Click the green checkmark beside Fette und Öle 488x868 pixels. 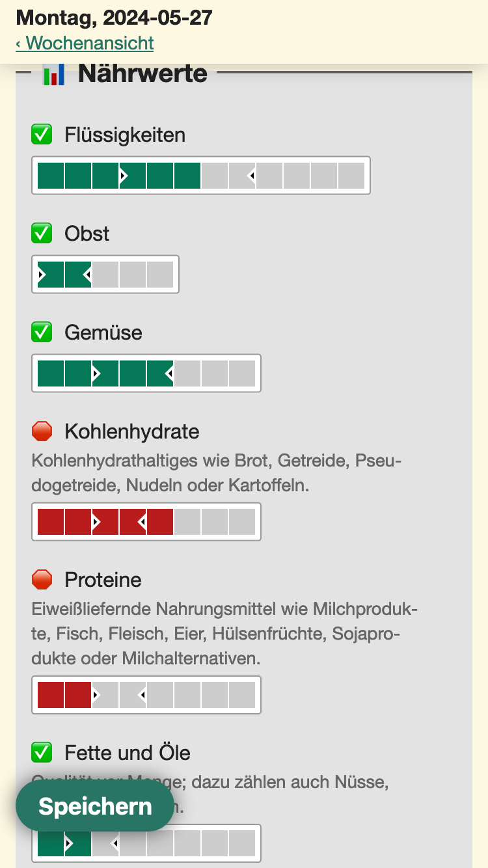(42, 753)
